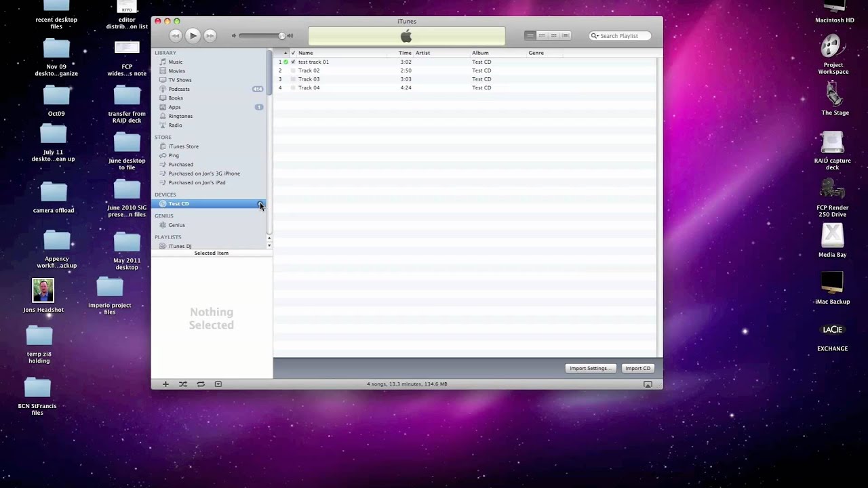Sort by track number column arrow

(x=285, y=53)
